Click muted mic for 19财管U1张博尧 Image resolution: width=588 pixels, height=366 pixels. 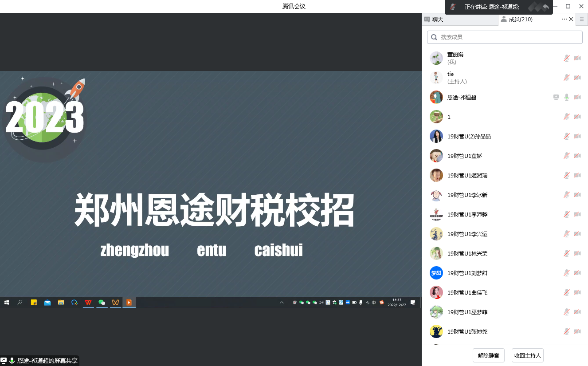coord(566,331)
